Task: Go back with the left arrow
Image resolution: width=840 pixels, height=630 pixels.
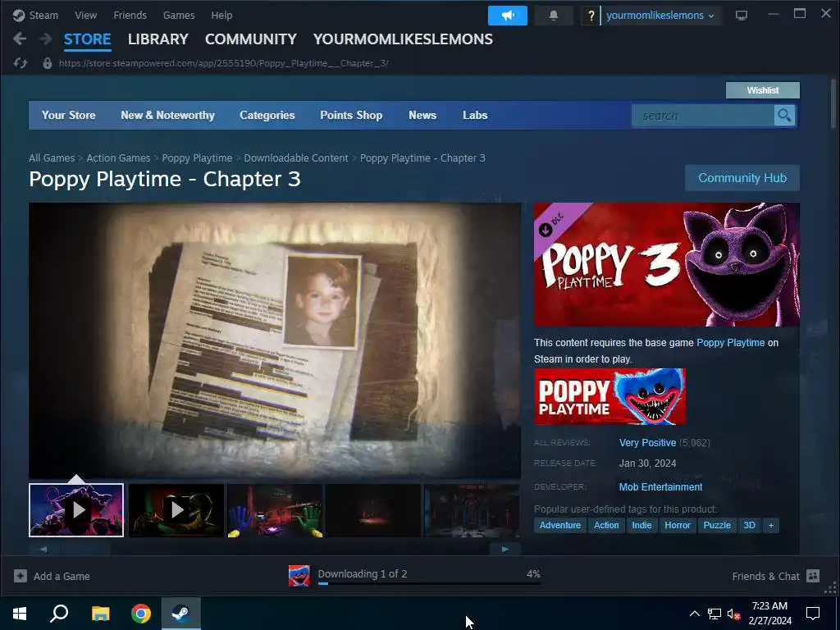Action: point(20,39)
